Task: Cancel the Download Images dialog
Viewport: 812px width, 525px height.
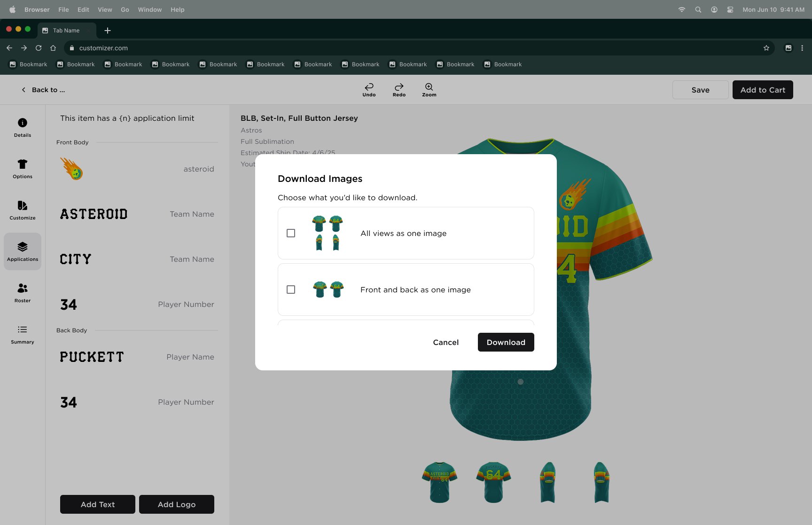Action: (x=446, y=342)
